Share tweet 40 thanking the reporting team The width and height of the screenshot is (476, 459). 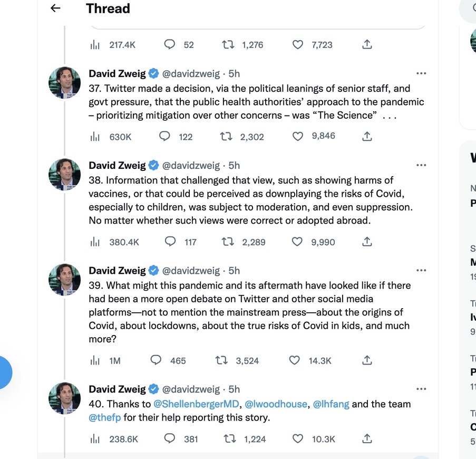pyautogui.click(x=367, y=438)
